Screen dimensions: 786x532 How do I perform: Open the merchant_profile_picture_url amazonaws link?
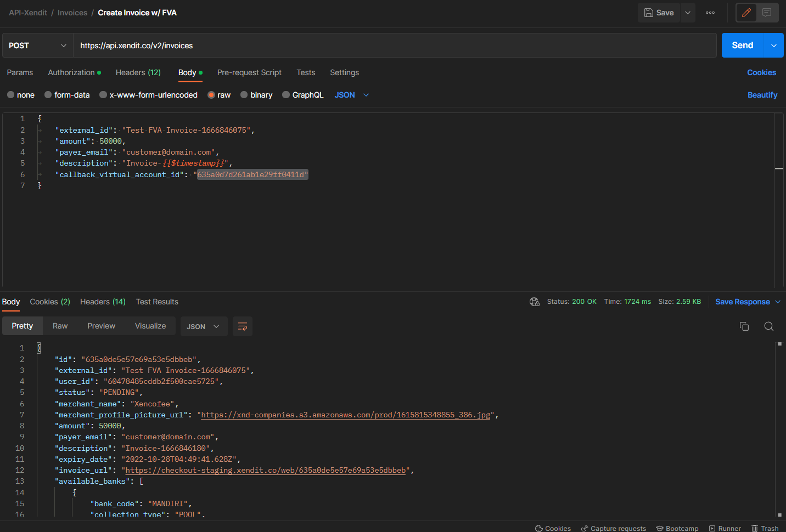click(x=346, y=415)
